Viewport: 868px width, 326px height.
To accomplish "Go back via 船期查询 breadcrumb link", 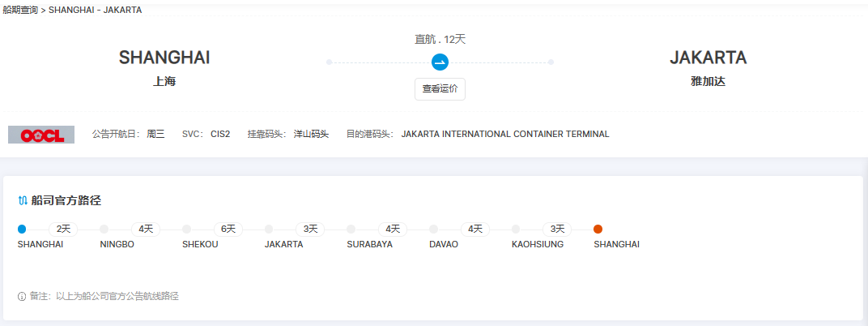I will tap(20, 10).
